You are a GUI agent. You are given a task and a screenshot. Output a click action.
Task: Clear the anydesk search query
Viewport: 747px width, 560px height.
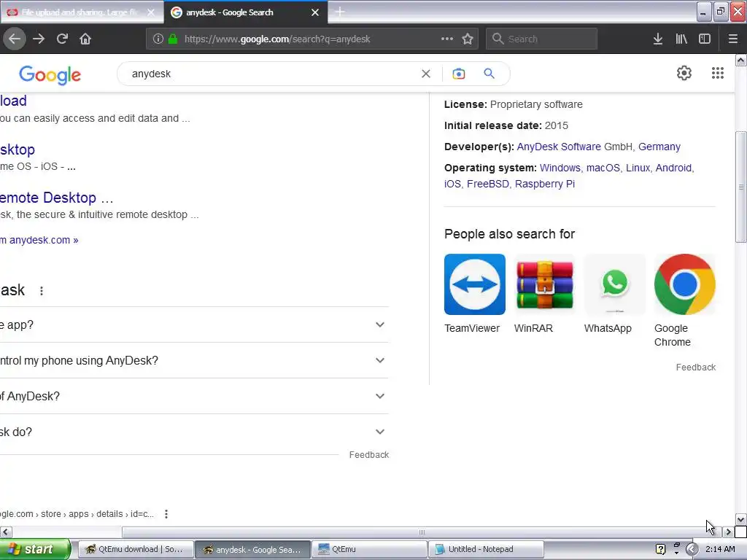click(x=426, y=74)
